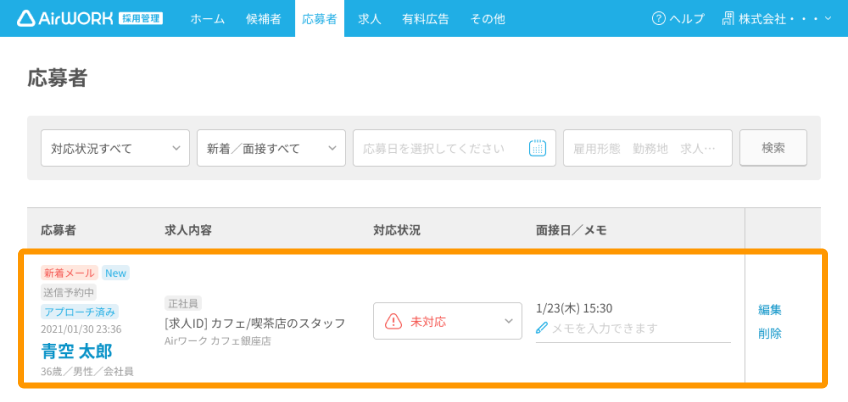
Task: Expand the 株式会社 account dropdown
Action: [777, 19]
